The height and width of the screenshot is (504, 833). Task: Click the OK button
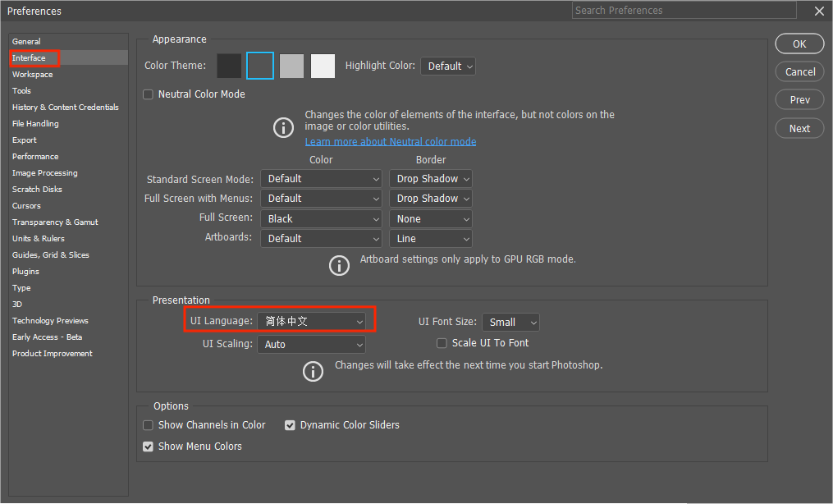(799, 44)
